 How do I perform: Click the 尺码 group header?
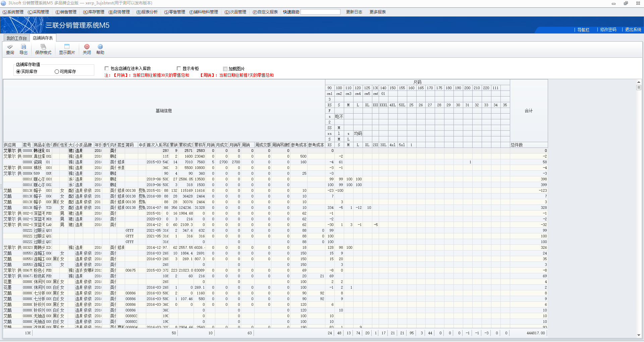(418, 82)
